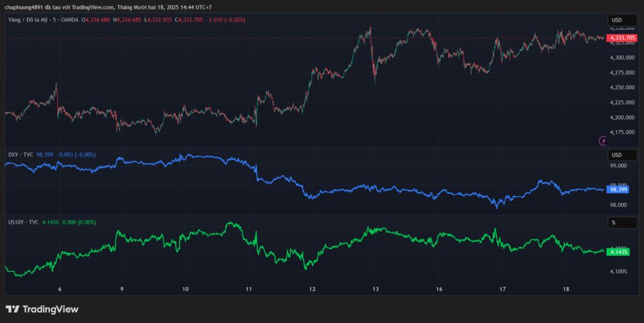
Task: Select the DXY · TVC legend title
Action: [20, 154]
